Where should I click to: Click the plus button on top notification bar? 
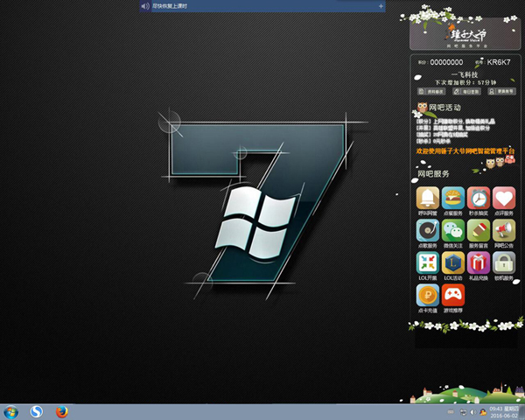click(x=381, y=6)
